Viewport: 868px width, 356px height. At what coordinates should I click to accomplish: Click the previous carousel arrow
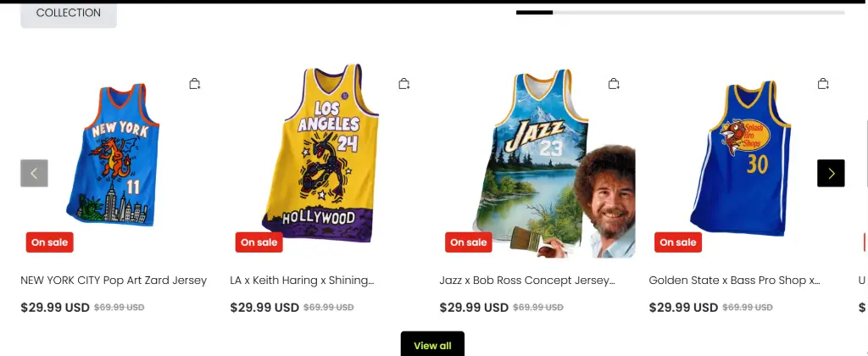coord(34,173)
